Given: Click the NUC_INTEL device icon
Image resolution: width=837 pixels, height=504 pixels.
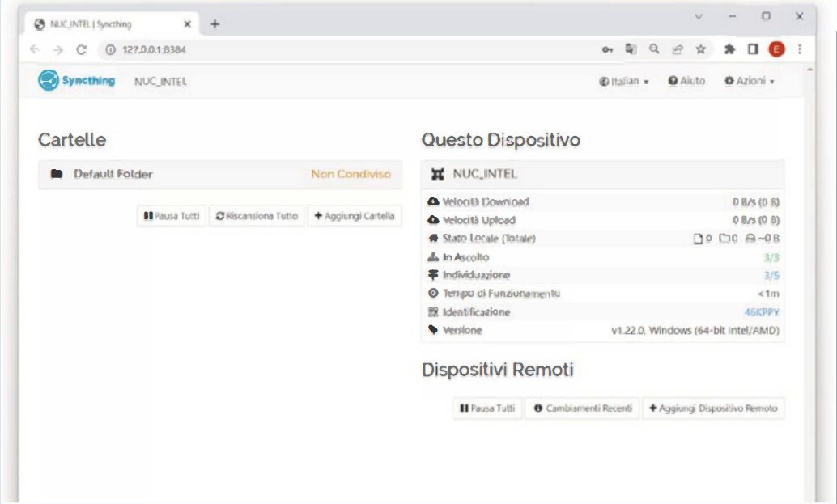Looking at the screenshot, I should coord(438,175).
